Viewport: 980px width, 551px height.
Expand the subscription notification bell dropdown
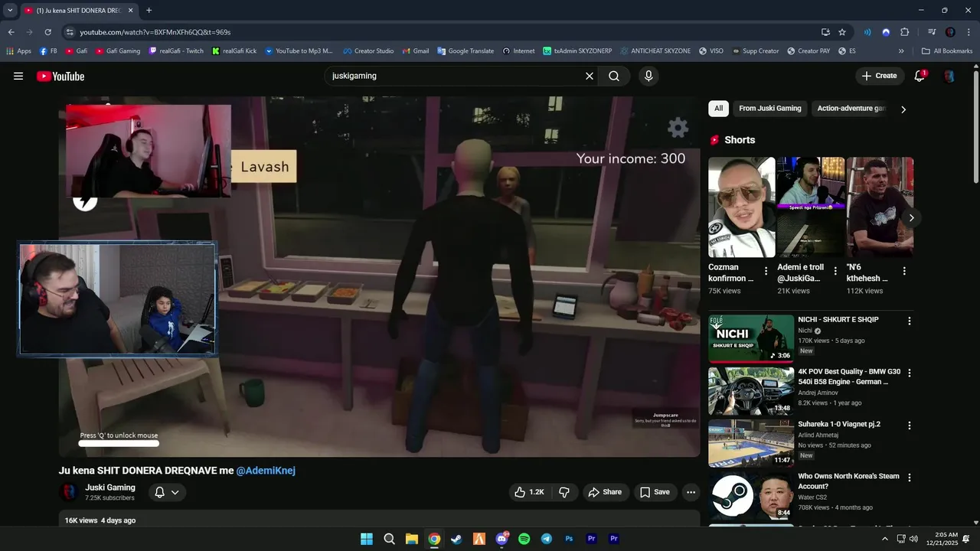point(167,492)
